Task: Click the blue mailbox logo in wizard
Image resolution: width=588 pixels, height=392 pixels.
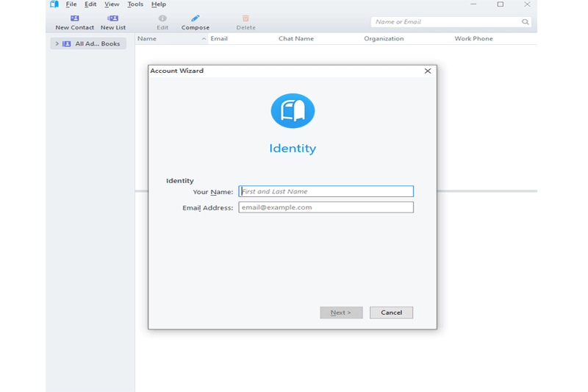Action: coord(293,111)
